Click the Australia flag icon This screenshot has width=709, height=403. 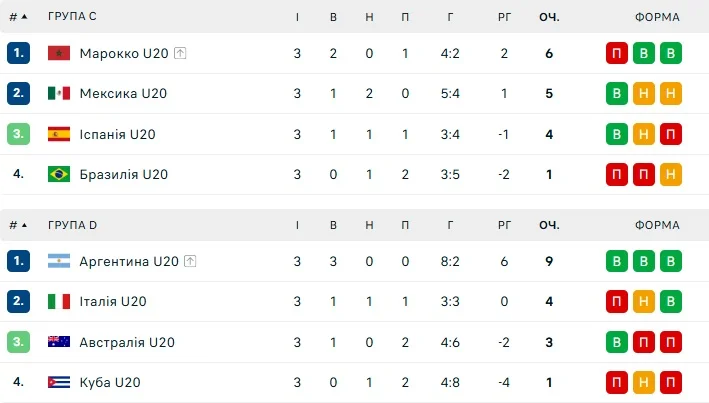click(59, 342)
